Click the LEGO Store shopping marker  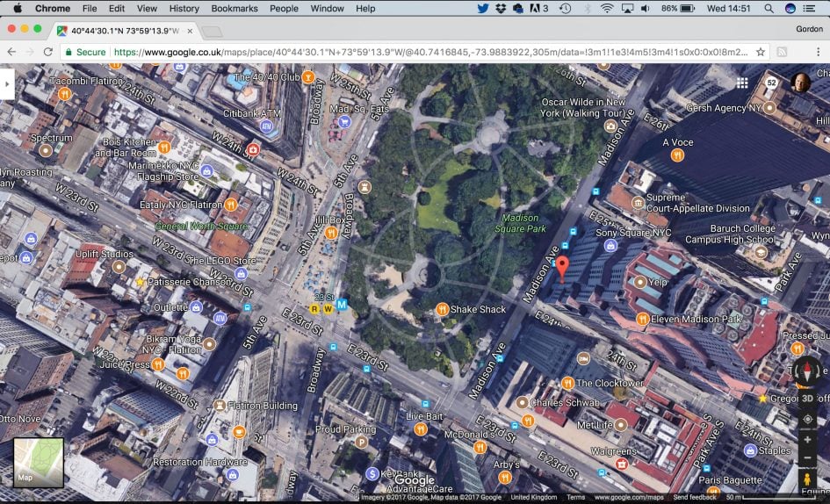tap(241, 274)
